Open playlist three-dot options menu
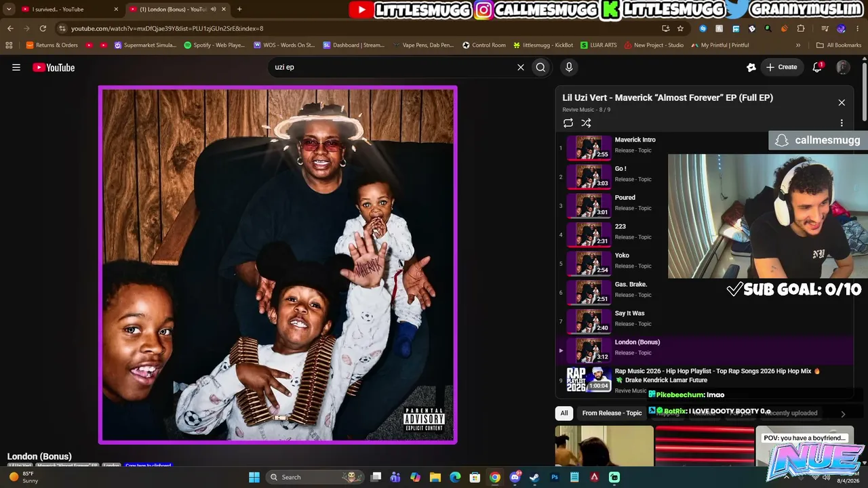Screen dimensions: 868x488 coord(842,123)
